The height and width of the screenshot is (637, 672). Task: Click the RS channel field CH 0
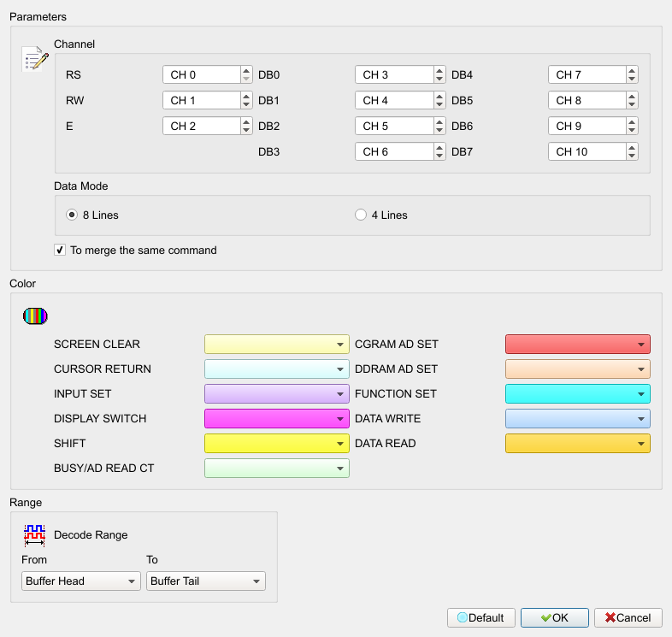(202, 74)
